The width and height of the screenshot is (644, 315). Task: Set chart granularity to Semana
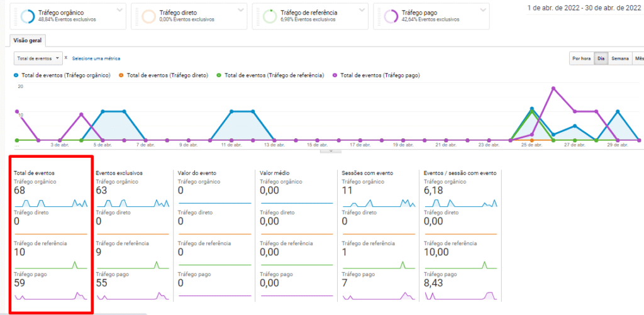(x=620, y=58)
